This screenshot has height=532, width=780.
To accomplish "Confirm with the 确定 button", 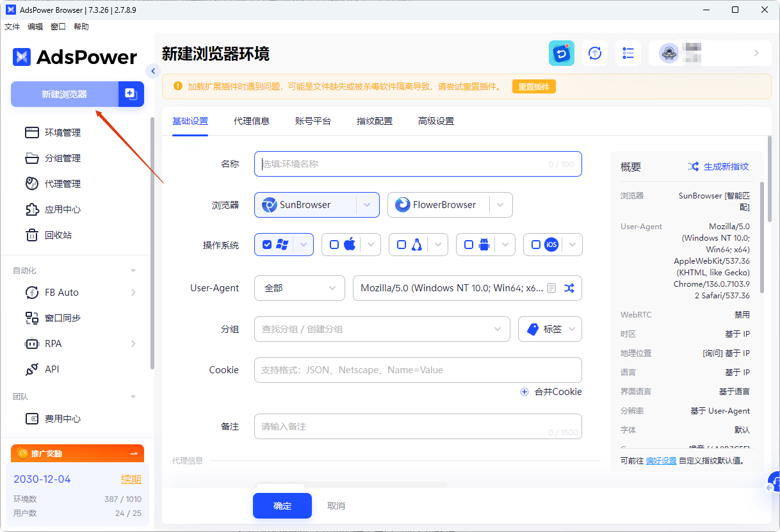I will 282,506.
